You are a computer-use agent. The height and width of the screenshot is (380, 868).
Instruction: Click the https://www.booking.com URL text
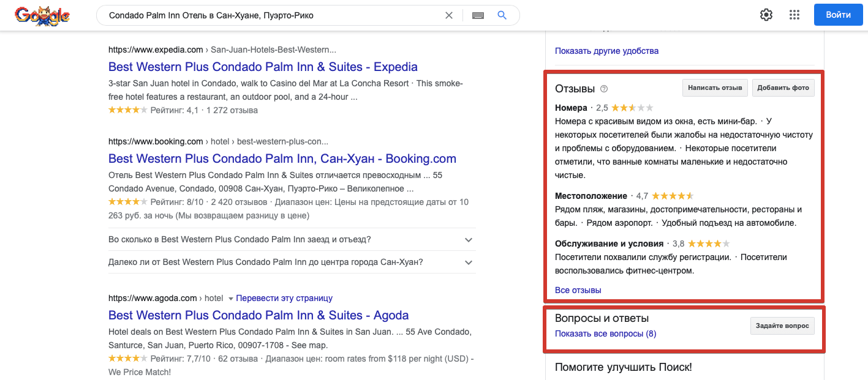[156, 141]
